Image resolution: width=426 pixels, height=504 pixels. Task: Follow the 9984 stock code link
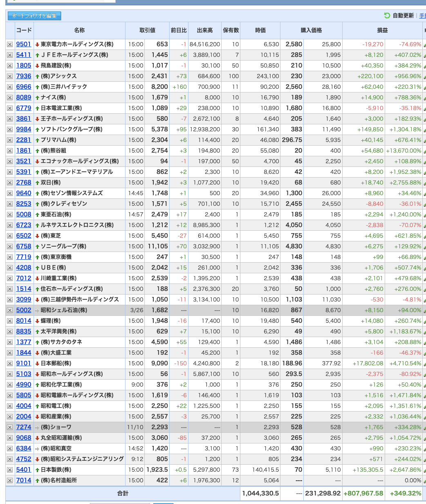(24, 129)
